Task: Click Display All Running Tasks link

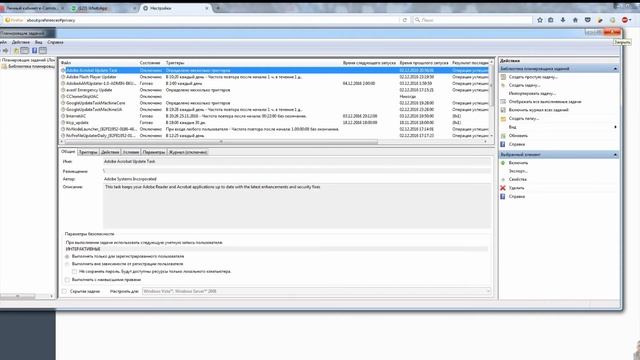Action: point(545,102)
